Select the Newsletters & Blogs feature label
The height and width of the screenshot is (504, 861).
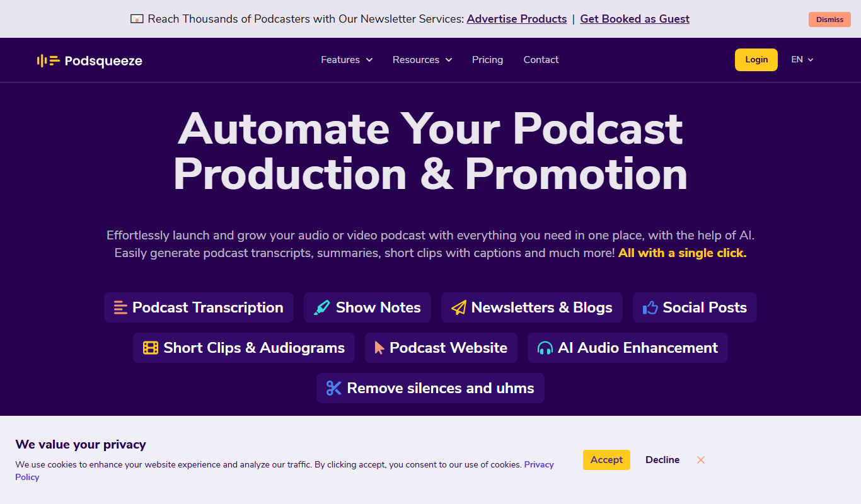click(x=542, y=307)
